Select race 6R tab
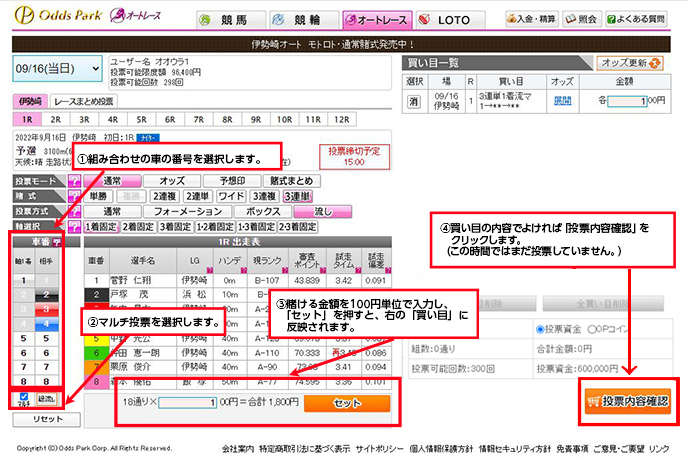 (170, 119)
